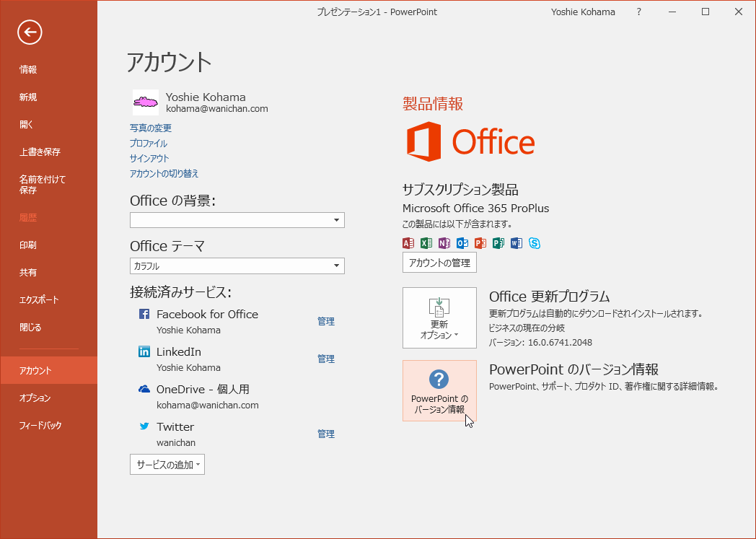Click the wanichan Twitter account name
756x539 pixels.
click(x=176, y=442)
